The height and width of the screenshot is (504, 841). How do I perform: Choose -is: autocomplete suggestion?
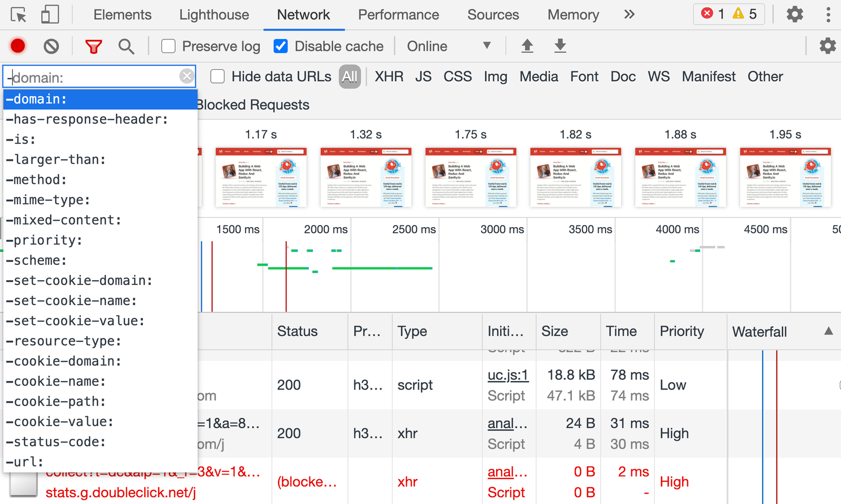tap(100, 139)
